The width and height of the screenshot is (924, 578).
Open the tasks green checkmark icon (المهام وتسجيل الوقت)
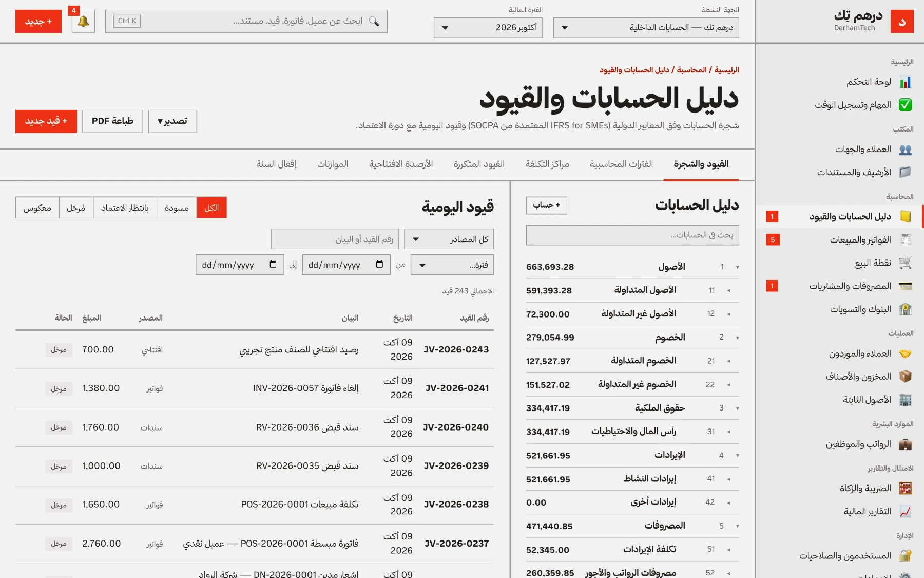coord(905,105)
